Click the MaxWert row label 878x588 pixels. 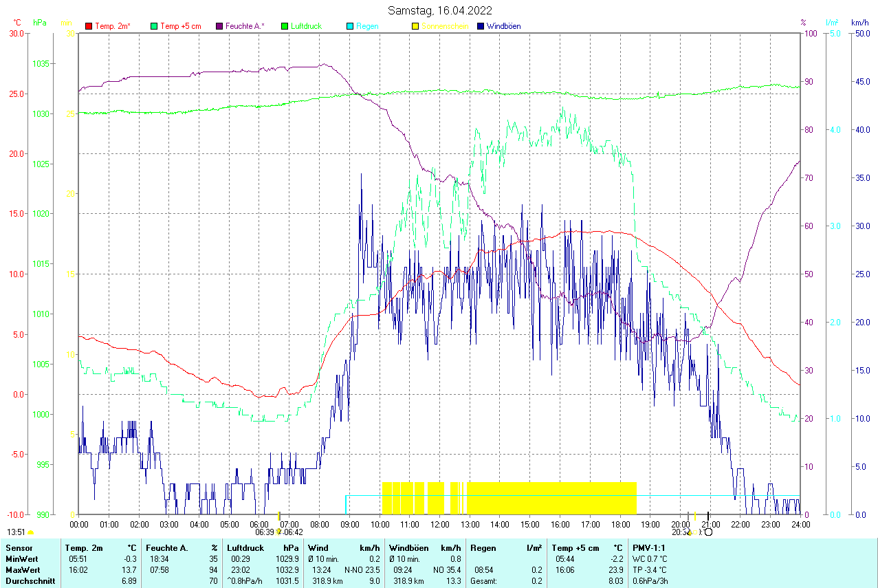[22, 570]
